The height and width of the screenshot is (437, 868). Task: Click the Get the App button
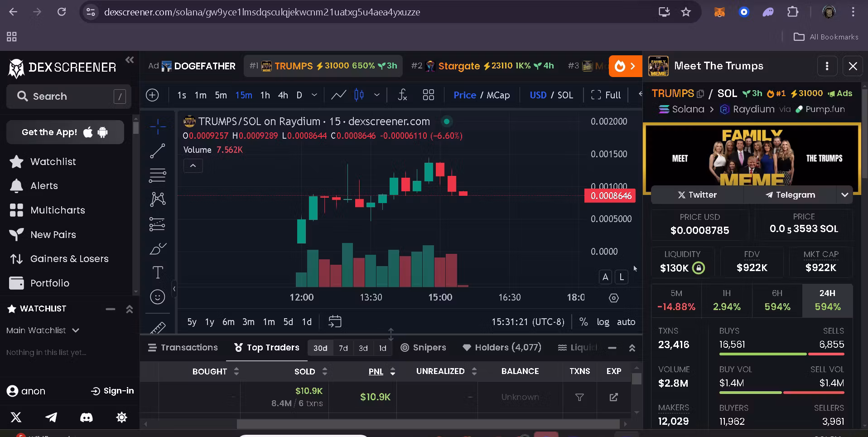click(x=65, y=132)
